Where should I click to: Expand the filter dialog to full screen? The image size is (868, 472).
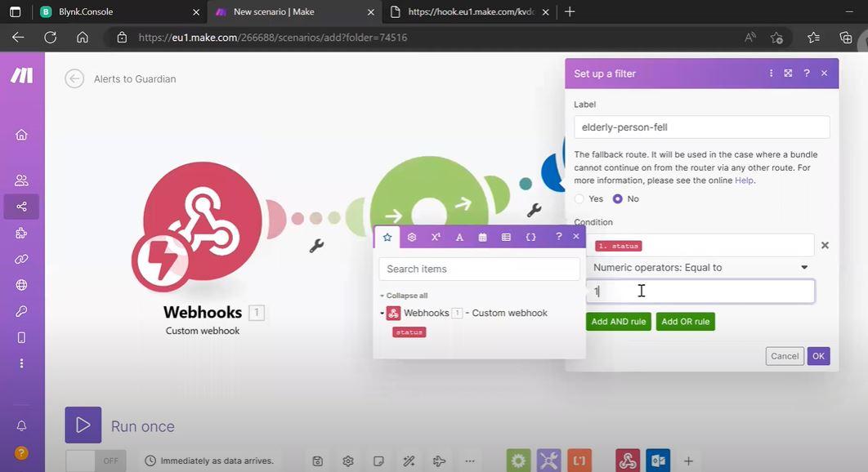pyautogui.click(x=788, y=73)
